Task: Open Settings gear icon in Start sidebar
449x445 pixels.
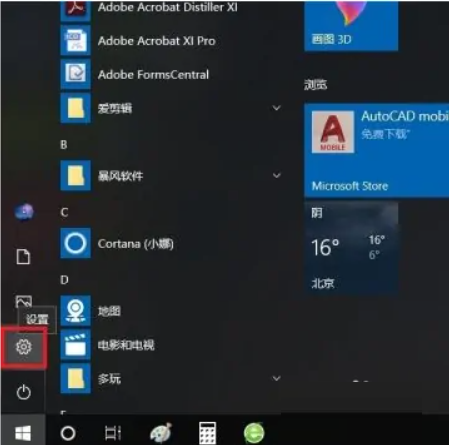Action: tap(23, 347)
